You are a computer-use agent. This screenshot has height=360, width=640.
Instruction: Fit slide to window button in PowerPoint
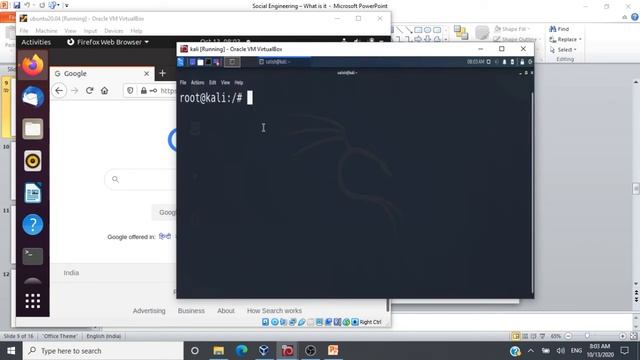click(633, 336)
